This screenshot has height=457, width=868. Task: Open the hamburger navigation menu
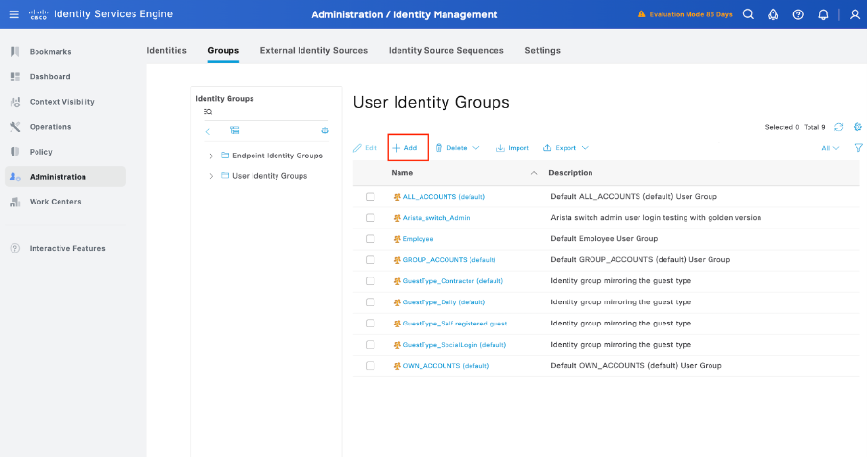click(x=13, y=14)
